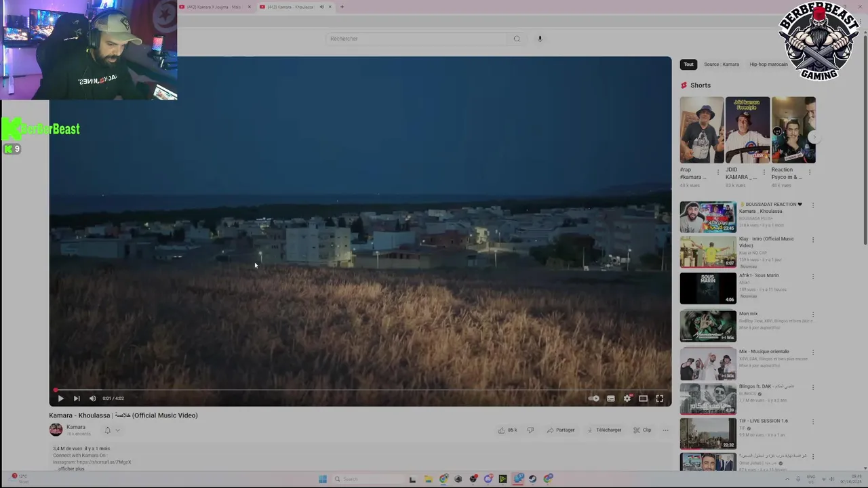Create a Clip of the video
This screenshot has height=488, width=868.
tap(642, 430)
